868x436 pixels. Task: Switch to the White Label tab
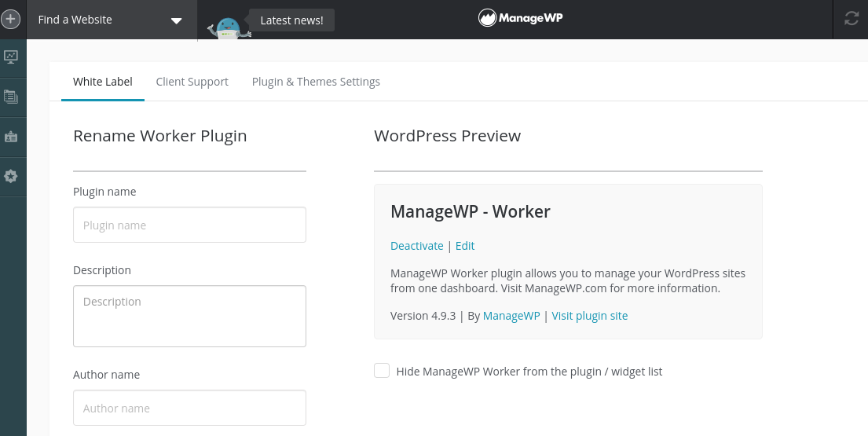[103, 82]
